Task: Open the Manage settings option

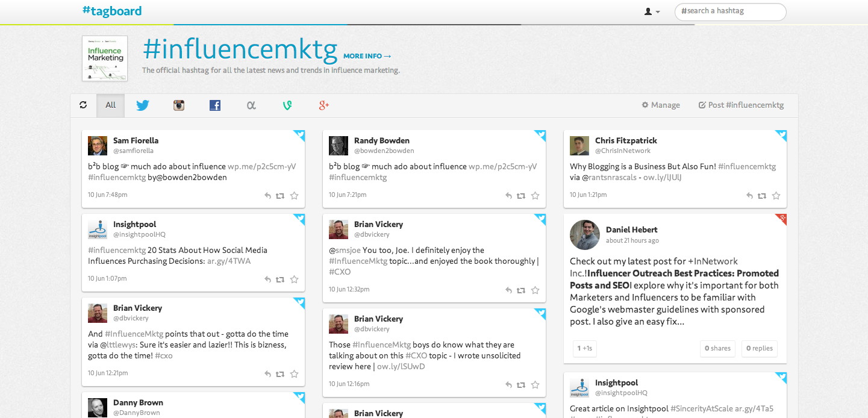Action: click(661, 105)
